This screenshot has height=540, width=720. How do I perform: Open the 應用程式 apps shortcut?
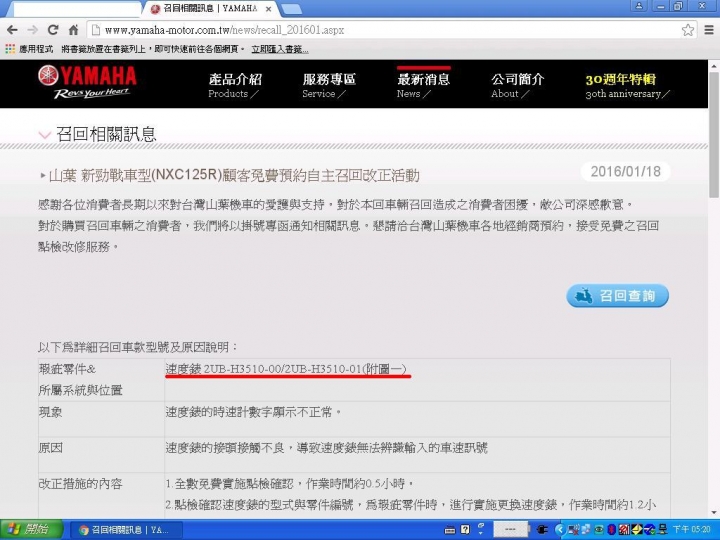coord(29,49)
